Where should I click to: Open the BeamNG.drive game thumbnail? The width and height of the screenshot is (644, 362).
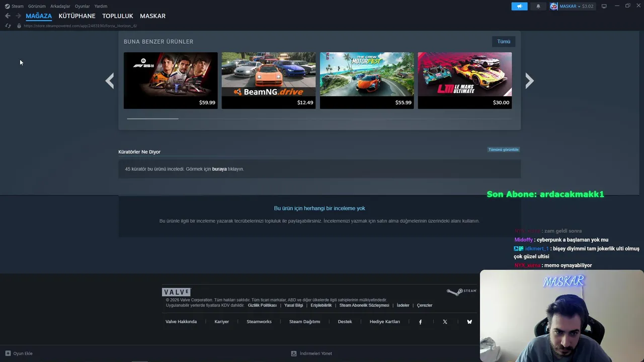click(269, 74)
